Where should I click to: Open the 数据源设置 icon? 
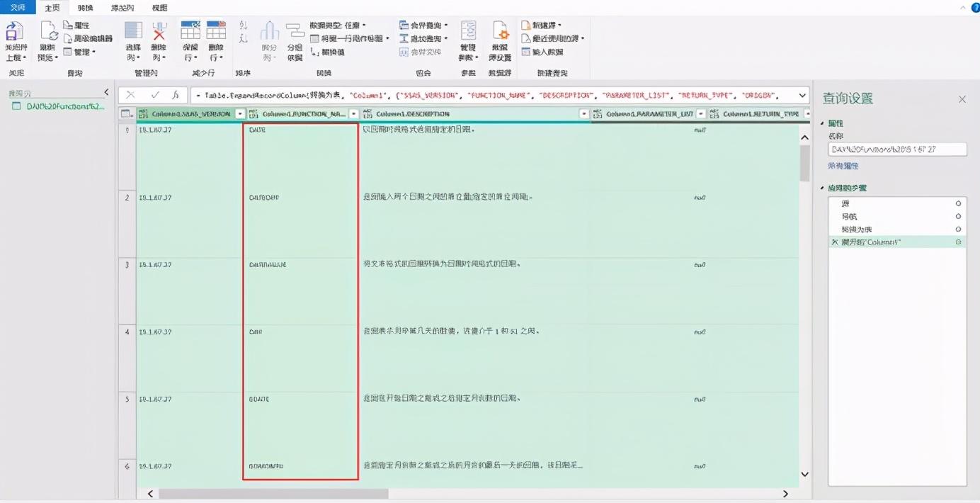[x=500, y=39]
